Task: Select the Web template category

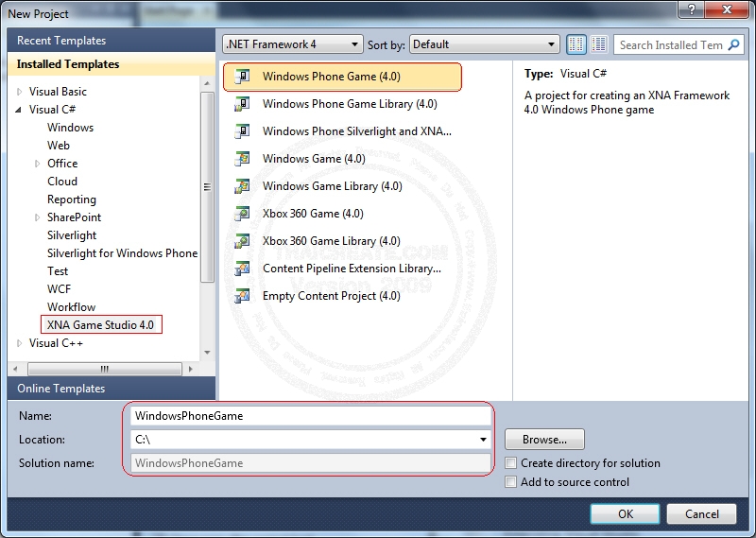Action: (x=59, y=146)
